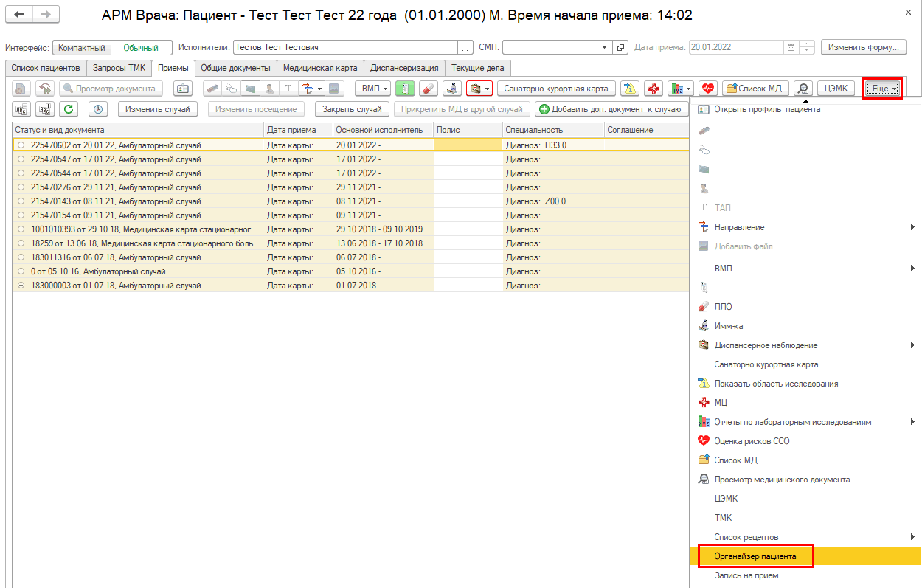Open the ВМП dropdown button in toolbar
This screenshot has height=588, width=922.
coord(373,89)
